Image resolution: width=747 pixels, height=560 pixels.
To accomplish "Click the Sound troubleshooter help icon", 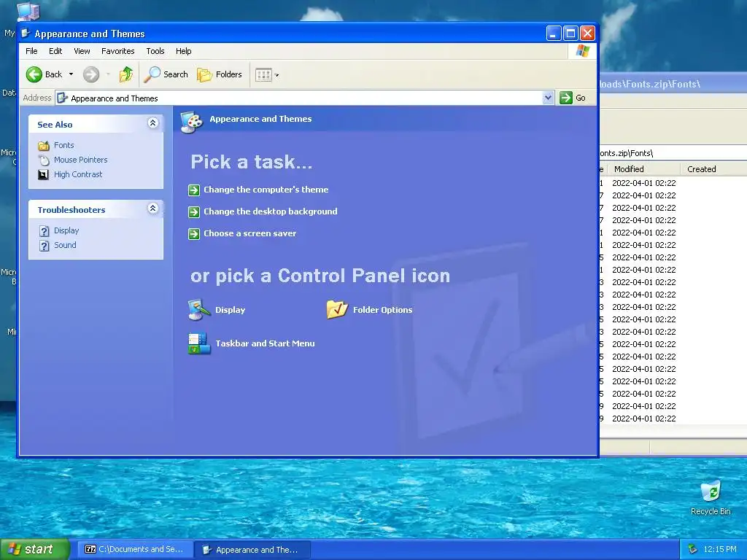I will (x=44, y=246).
